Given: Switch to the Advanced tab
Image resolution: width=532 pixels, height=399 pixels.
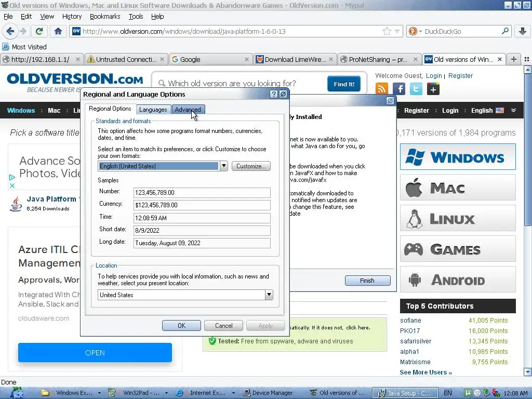Looking at the screenshot, I should click(188, 109).
